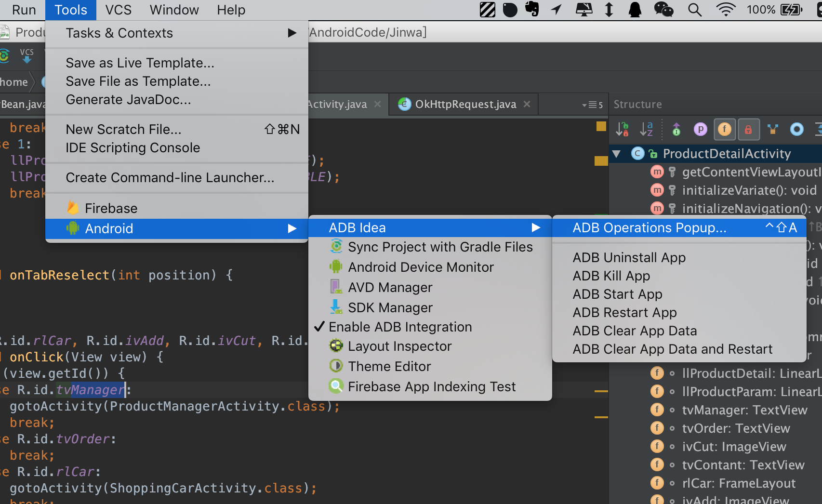Viewport: 822px width, 504px height.
Task: Select getContentViewLayout method in Structure
Action: coord(751,172)
